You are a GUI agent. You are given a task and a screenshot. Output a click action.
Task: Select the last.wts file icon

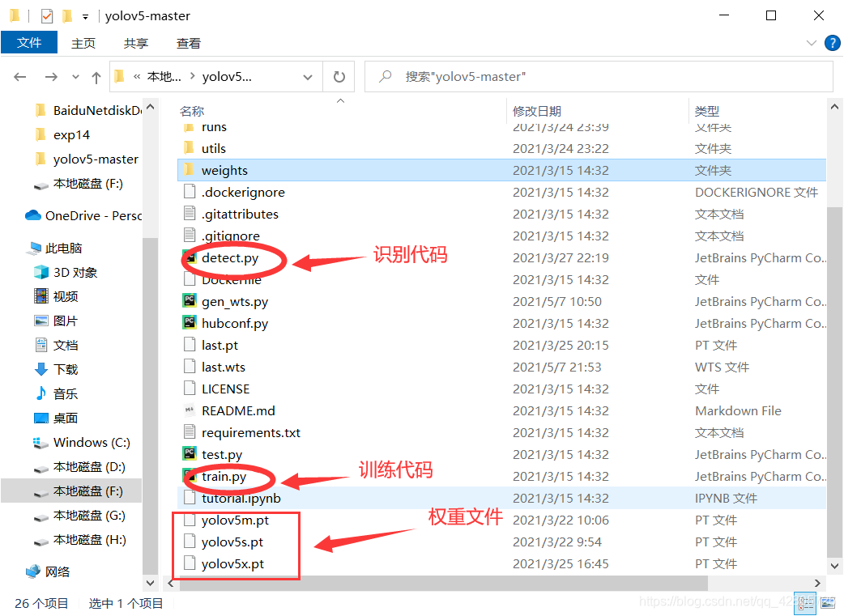(190, 367)
